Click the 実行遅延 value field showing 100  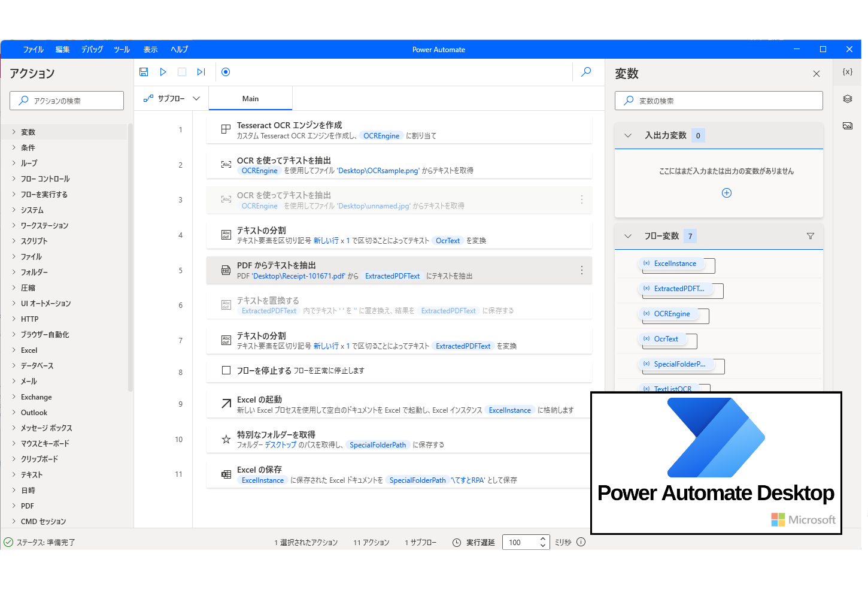(520, 543)
